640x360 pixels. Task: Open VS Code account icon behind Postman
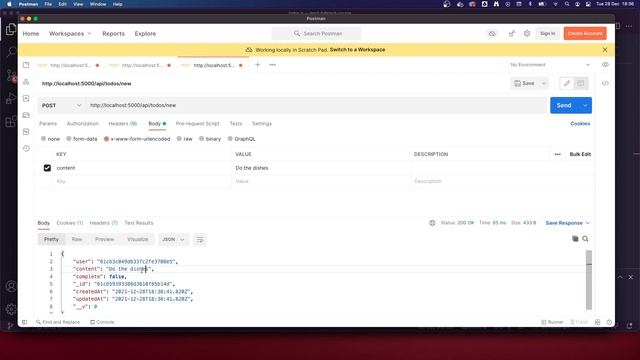tap(11, 286)
